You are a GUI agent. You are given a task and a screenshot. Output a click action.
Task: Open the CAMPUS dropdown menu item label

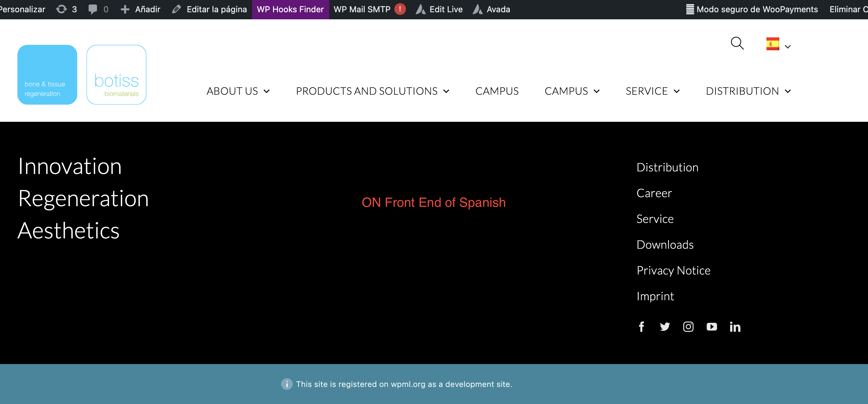click(566, 91)
